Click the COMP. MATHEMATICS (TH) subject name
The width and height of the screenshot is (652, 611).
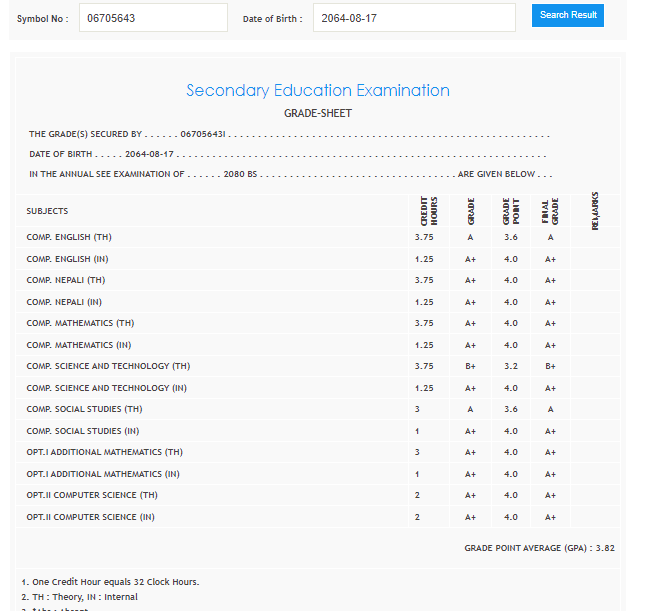point(80,323)
